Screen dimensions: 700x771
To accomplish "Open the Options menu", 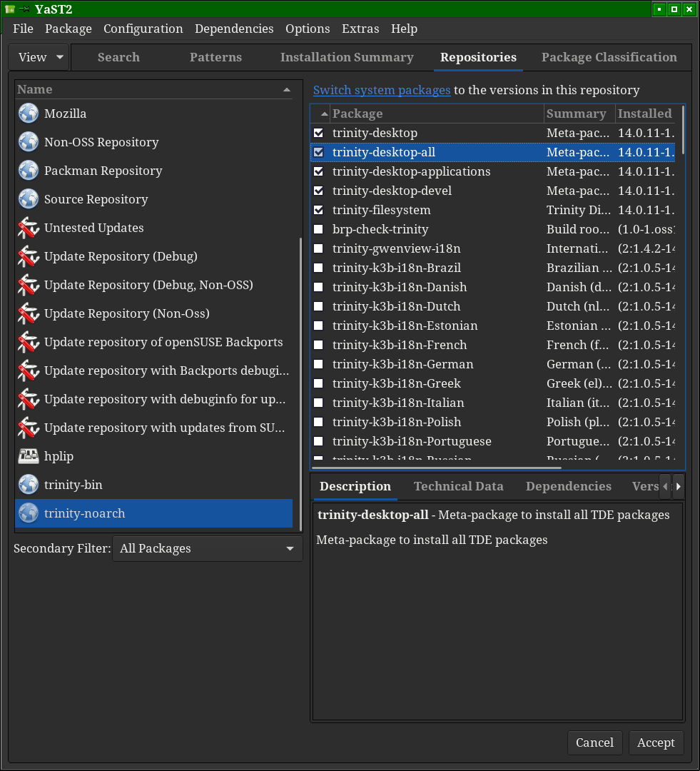I will coord(308,29).
